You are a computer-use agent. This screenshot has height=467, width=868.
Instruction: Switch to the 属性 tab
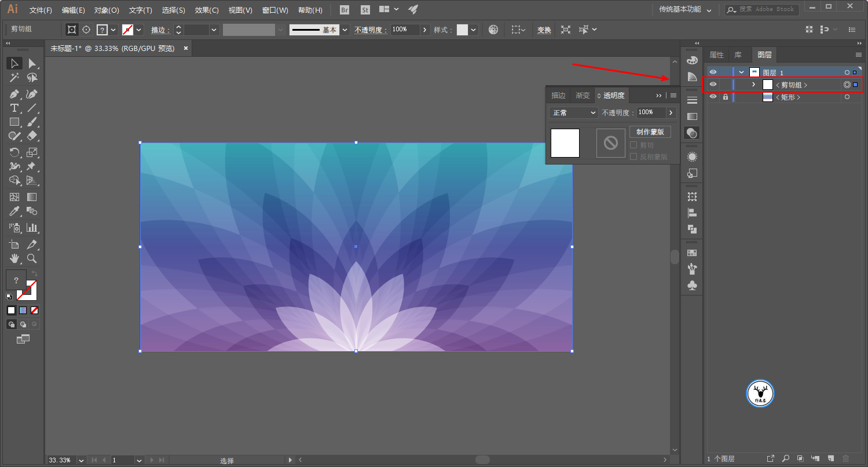point(716,55)
